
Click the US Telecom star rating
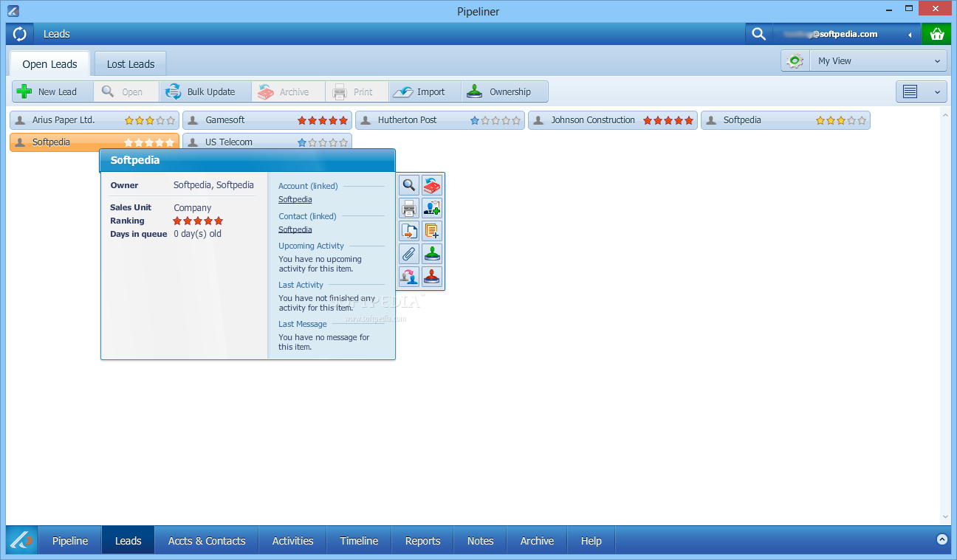(x=323, y=142)
